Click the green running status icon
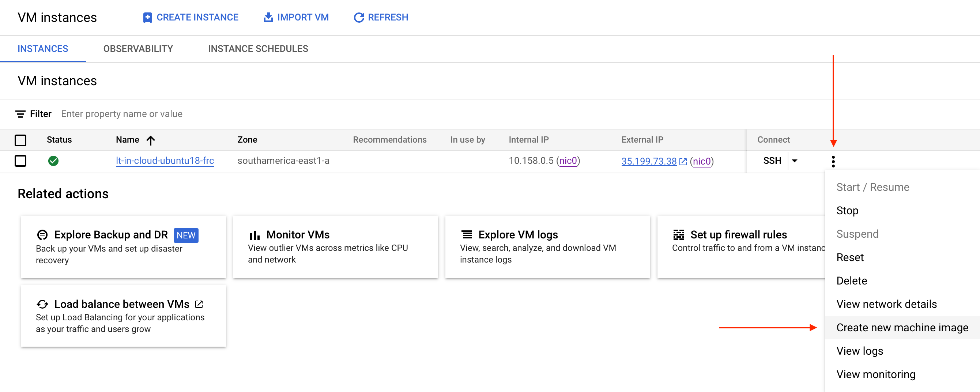980x392 pixels. coord(54,161)
